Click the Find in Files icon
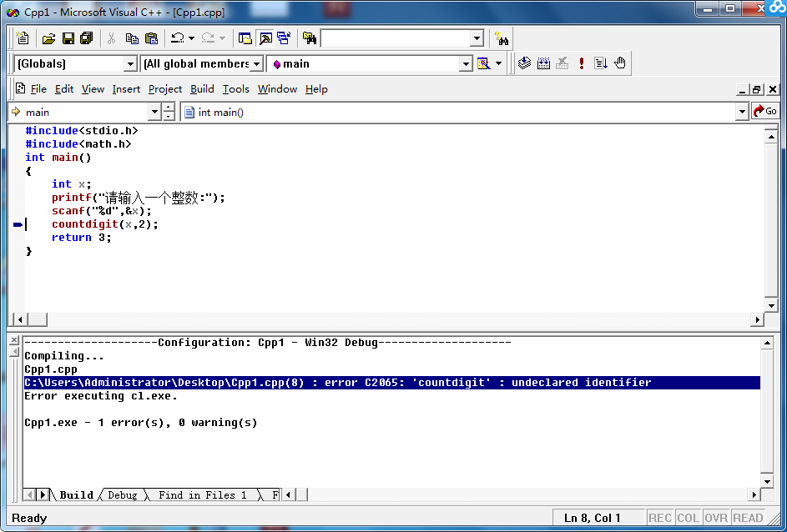Screen dimensions: 787x532 pyautogui.click(x=310, y=38)
